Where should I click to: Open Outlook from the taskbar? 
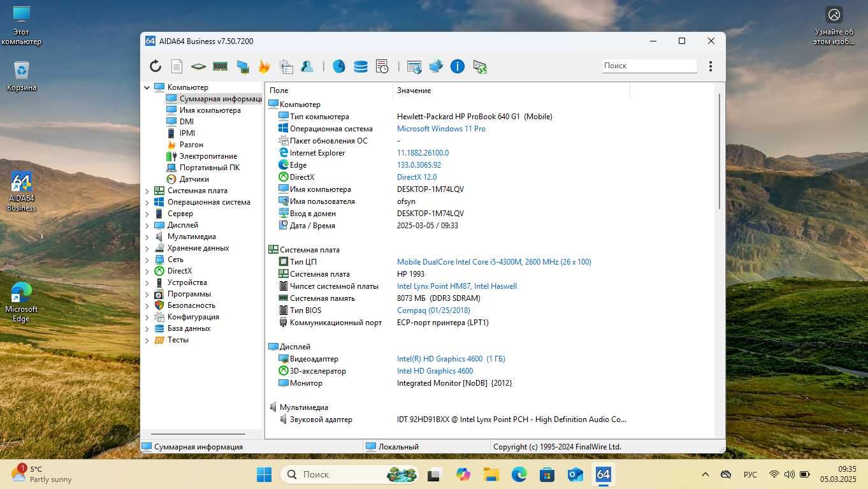click(575, 474)
